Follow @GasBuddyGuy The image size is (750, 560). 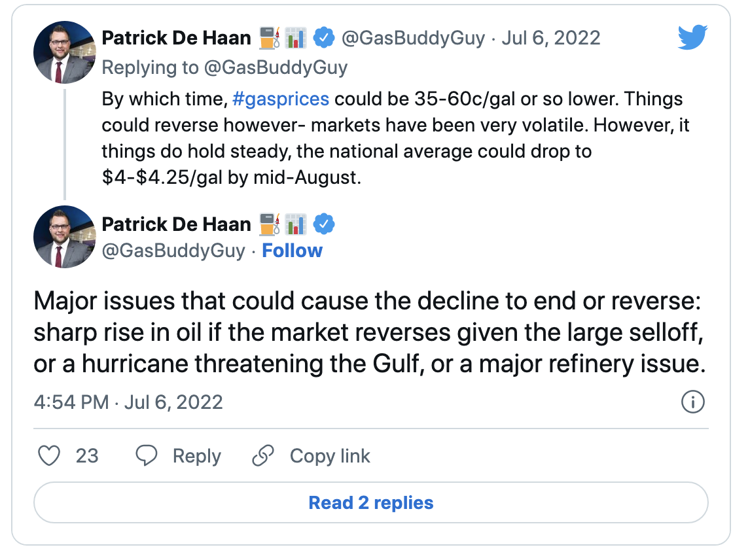(x=293, y=251)
